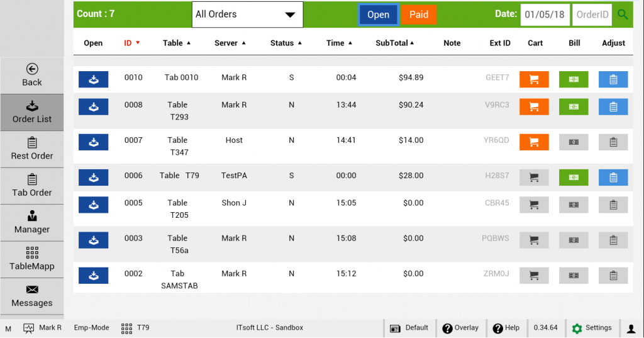Toggle the Overlay help option
The image size is (644, 338).
pos(460,328)
